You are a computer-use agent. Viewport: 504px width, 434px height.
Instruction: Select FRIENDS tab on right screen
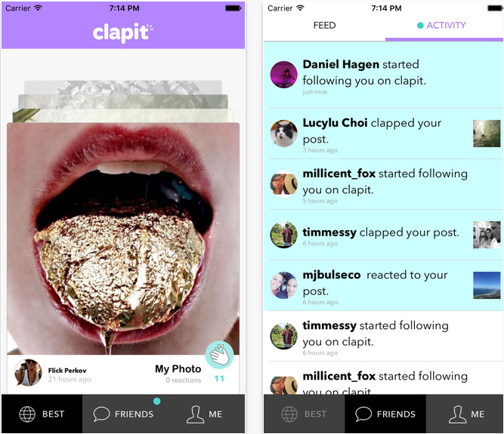point(385,414)
